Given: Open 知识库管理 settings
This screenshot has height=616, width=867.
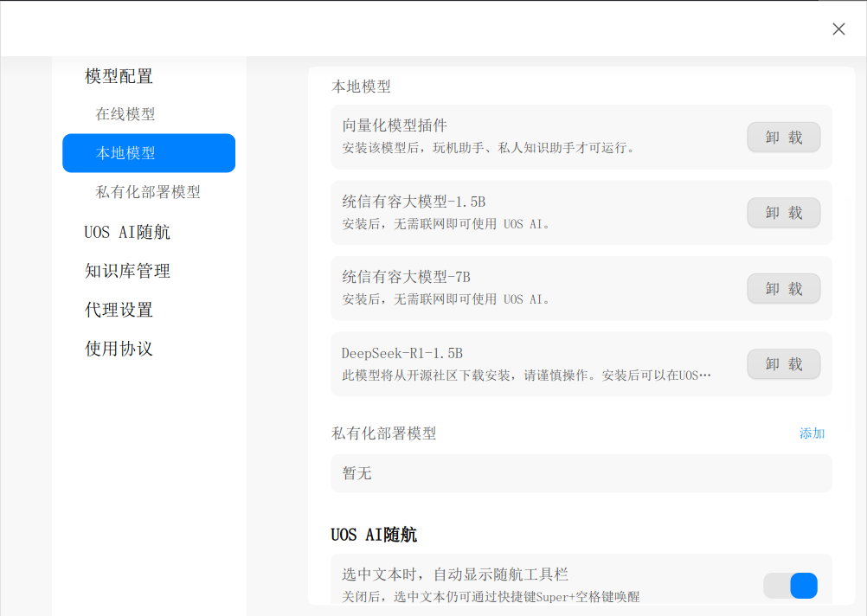Looking at the screenshot, I should (127, 271).
